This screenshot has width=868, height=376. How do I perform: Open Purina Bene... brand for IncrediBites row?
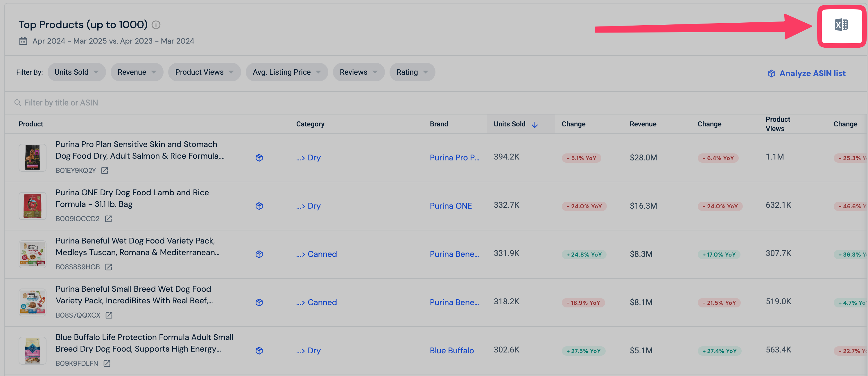(x=454, y=302)
